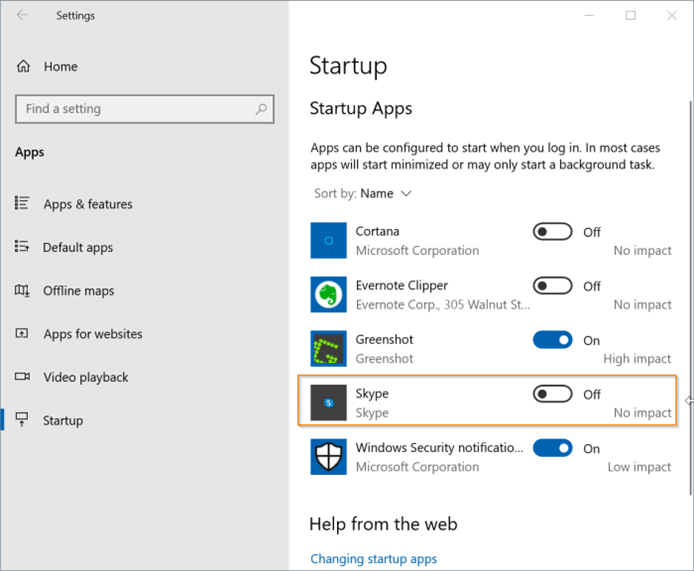
Task: Click the Video playback camera icon
Action: pos(22,377)
